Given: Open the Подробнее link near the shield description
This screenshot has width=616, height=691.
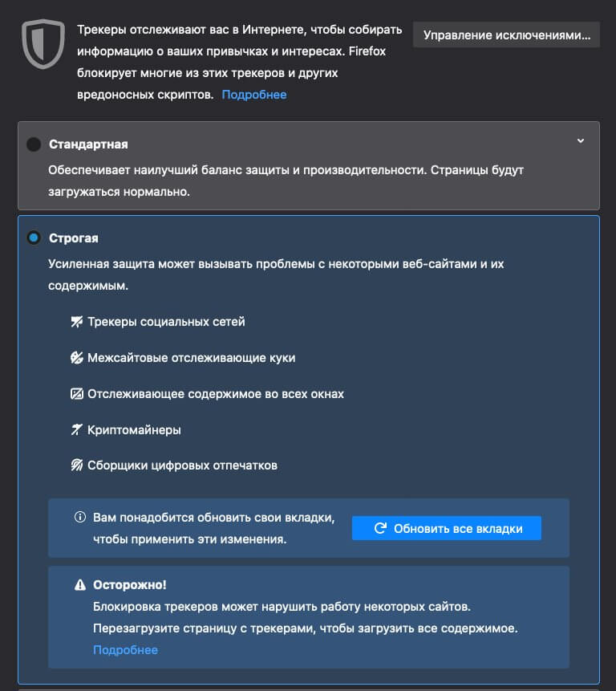Looking at the screenshot, I should pos(254,95).
